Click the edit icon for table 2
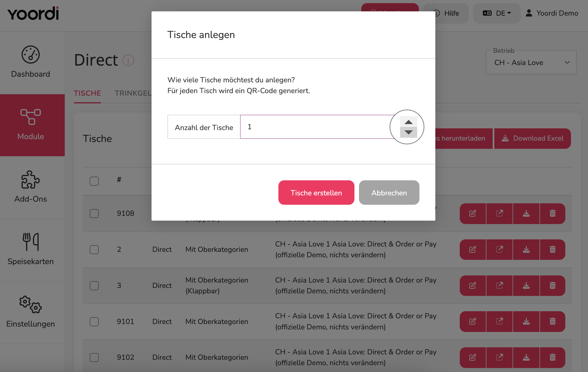Screen dimensions: 588x372 (x=473, y=250)
